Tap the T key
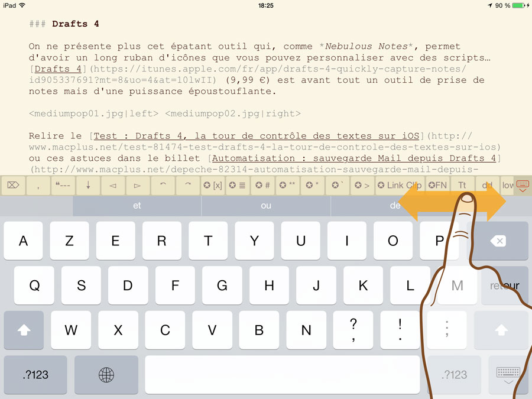This screenshot has width=532, height=399. point(208,241)
